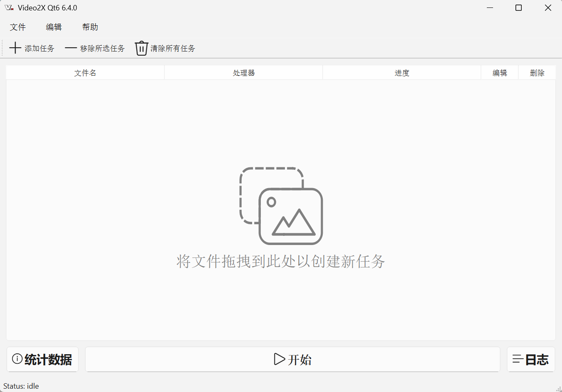The height and width of the screenshot is (392, 562).
Task: Select the 清除所有任务 toolbar item
Action: point(164,48)
